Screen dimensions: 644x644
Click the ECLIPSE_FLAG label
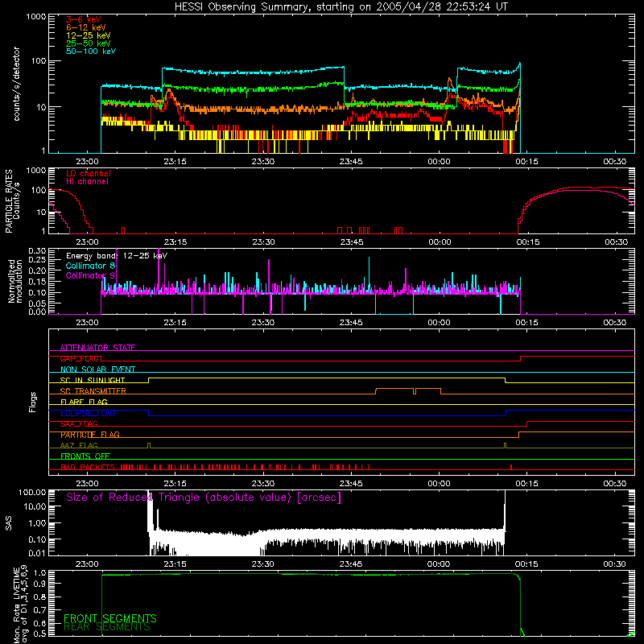point(88,413)
